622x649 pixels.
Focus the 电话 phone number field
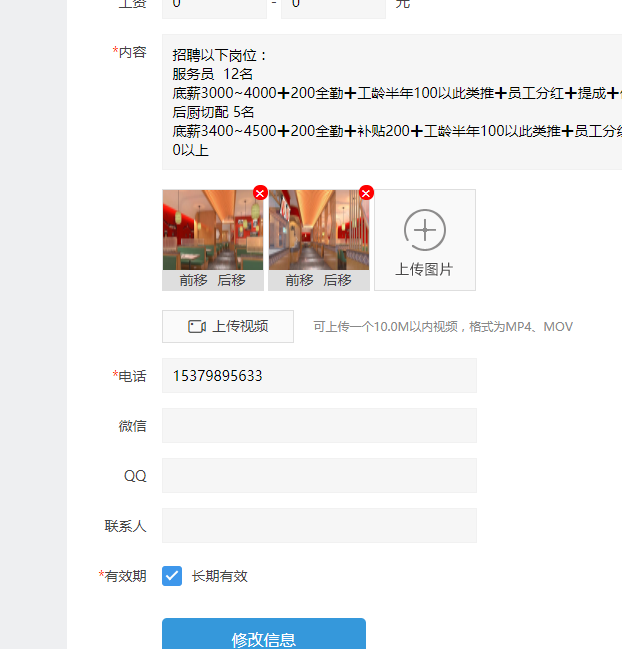(x=319, y=376)
